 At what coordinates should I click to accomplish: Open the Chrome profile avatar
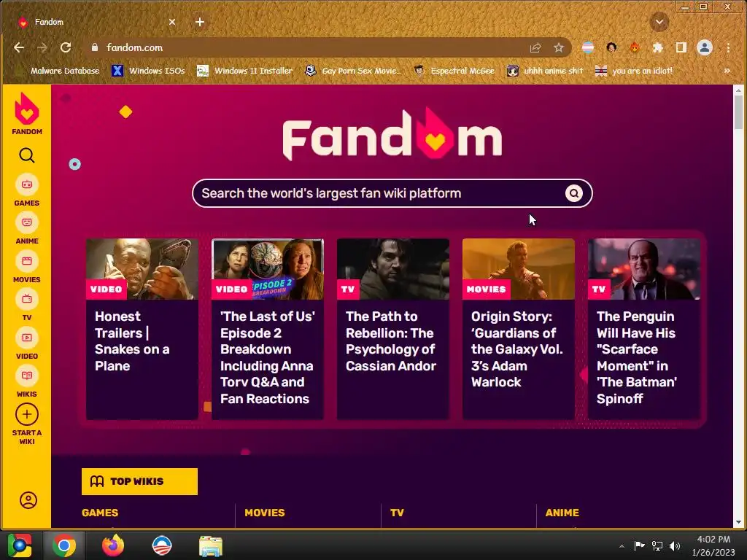click(705, 47)
